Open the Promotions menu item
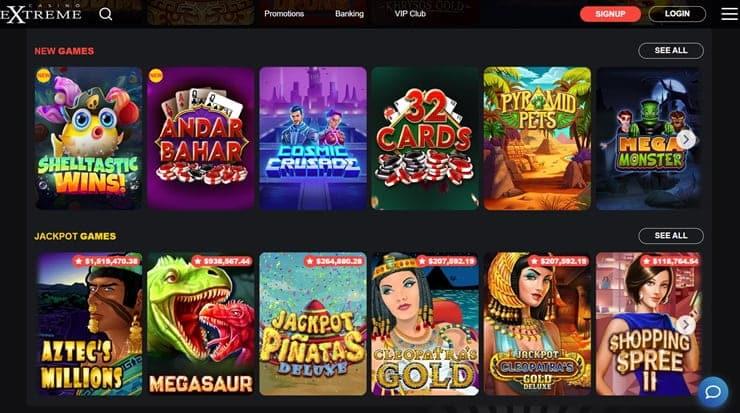Viewport: 740px width, 413px height. 284,14
